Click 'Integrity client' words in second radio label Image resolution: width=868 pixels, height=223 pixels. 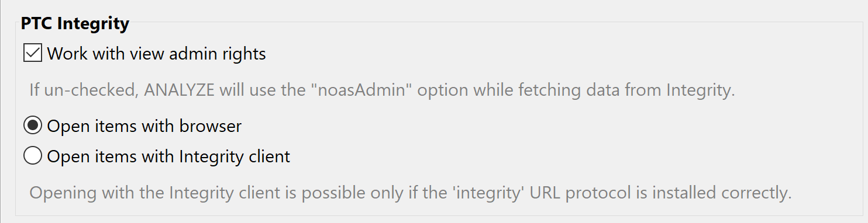235,157
